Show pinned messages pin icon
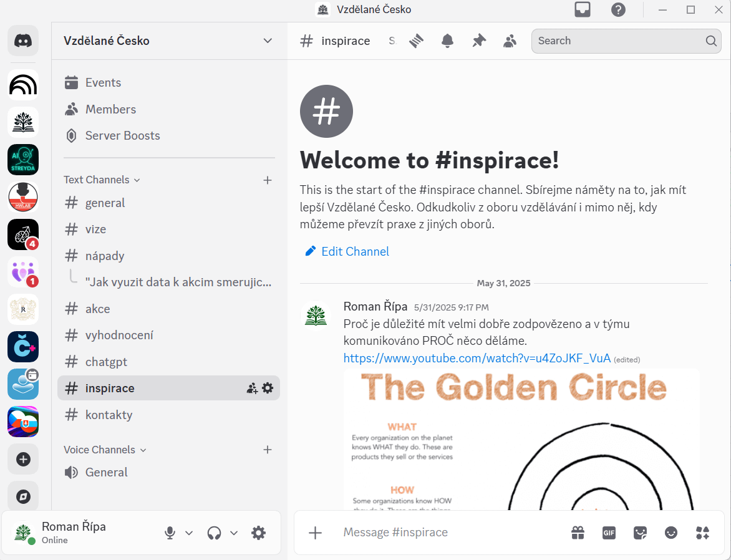This screenshot has height=560, width=731. [x=479, y=41]
